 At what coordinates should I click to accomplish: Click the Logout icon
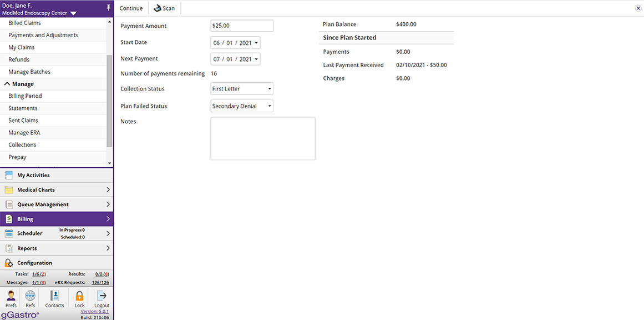tap(101, 298)
